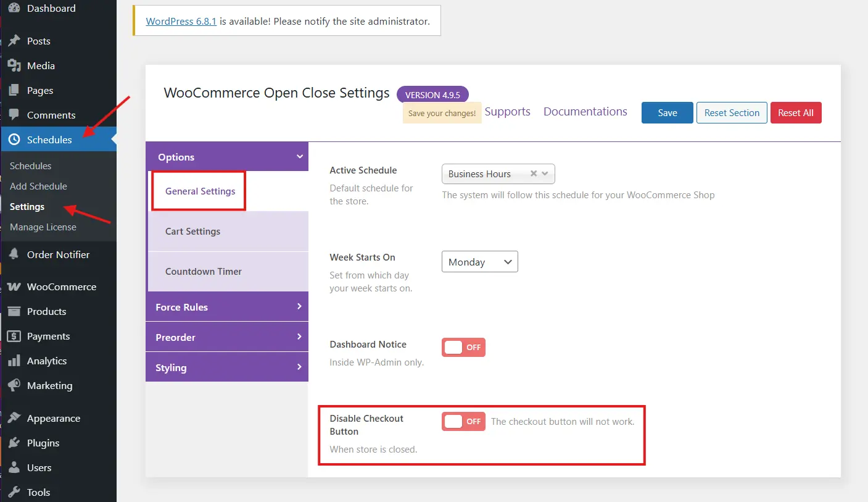Click the Reset Section button
The height and width of the screenshot is (502, 868).
[732, 113]
